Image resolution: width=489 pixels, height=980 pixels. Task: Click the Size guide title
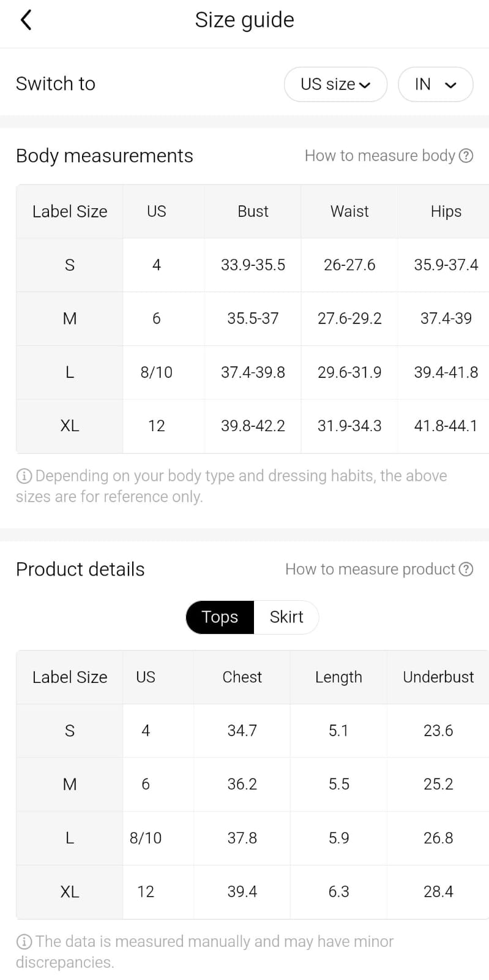click(x=244, y=20)
